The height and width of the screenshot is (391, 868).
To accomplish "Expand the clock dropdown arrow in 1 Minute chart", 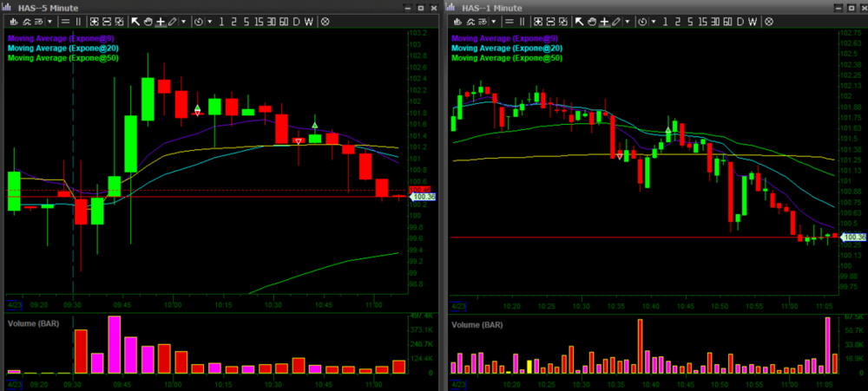I will click(654, 21).
